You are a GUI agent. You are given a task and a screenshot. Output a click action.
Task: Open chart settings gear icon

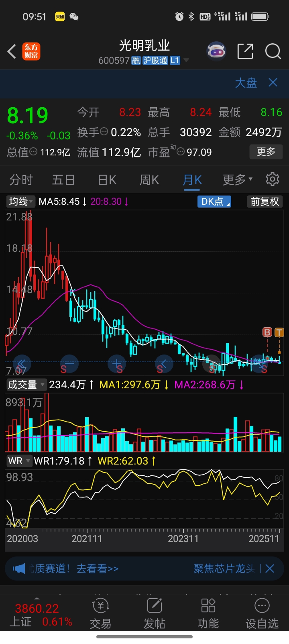(x=273, y=179)
